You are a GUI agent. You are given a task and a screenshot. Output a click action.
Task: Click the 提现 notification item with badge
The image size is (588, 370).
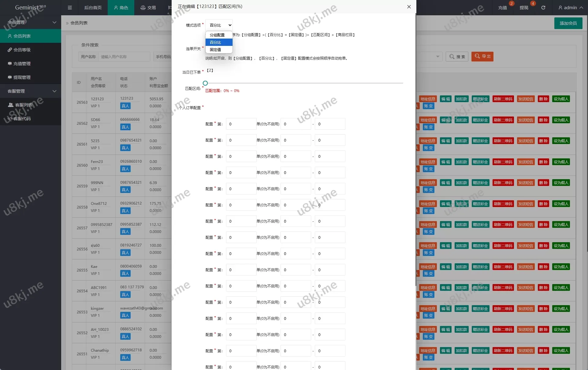click(x=524, y=8)
